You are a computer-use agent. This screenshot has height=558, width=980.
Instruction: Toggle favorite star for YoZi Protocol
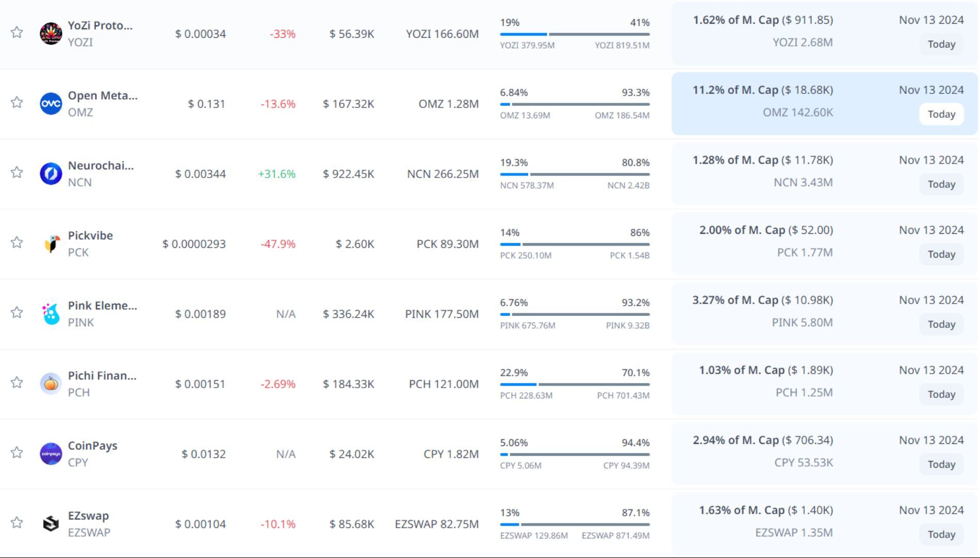(x=17, y=33)
